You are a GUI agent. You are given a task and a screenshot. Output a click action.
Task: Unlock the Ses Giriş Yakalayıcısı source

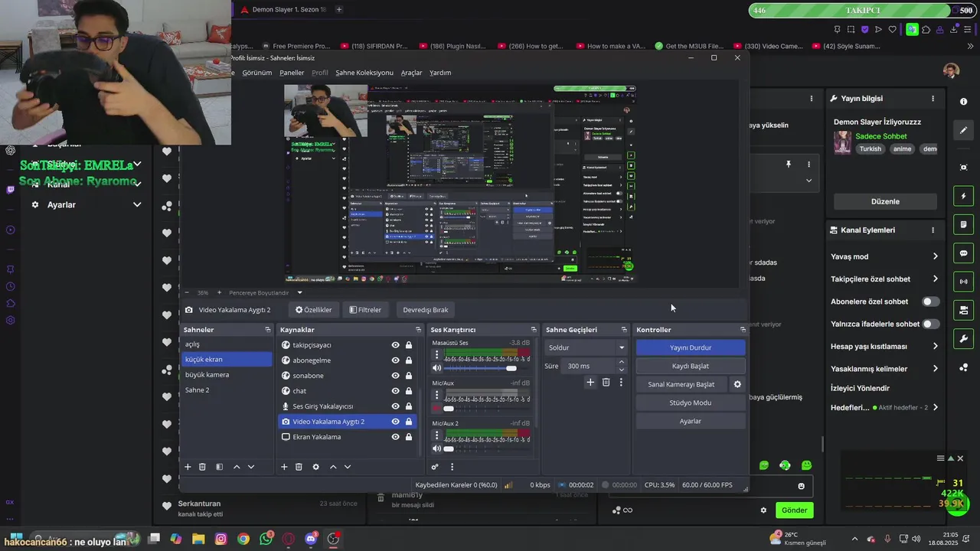point(409,406)
